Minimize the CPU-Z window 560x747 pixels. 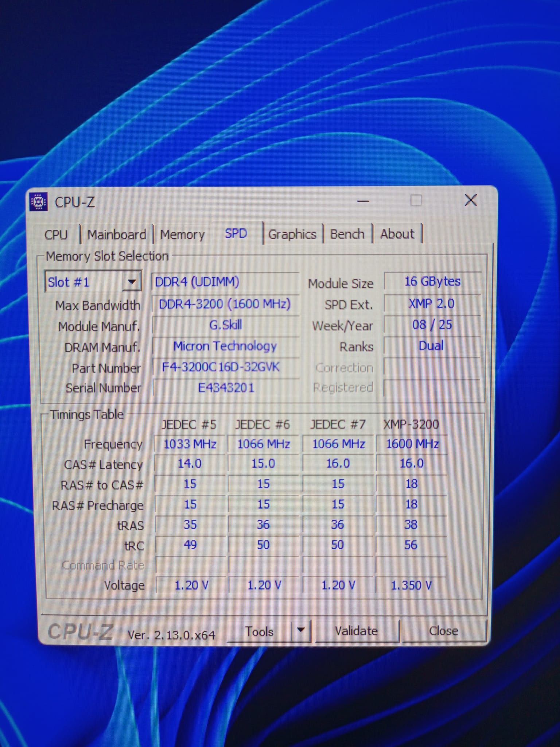(x=363, y=201)
